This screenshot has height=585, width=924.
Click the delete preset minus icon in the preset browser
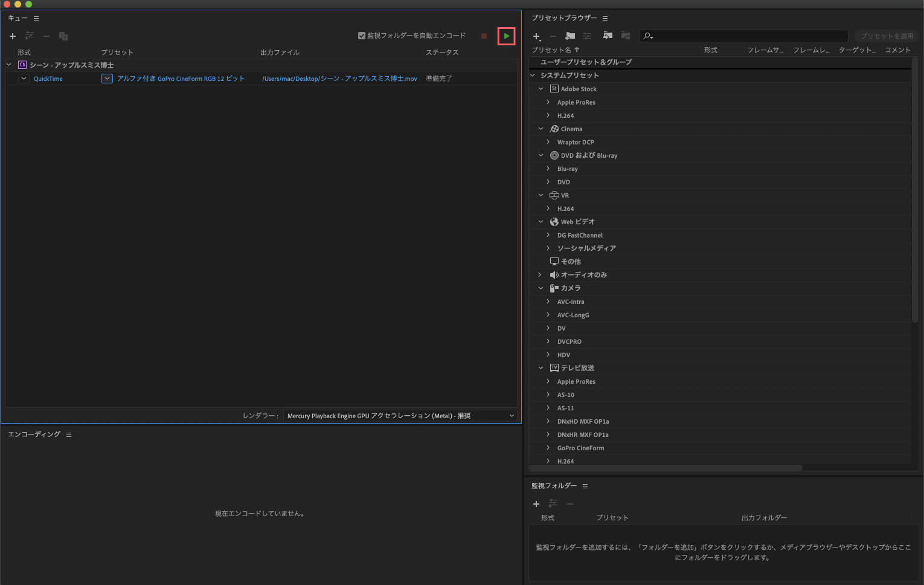553,36
